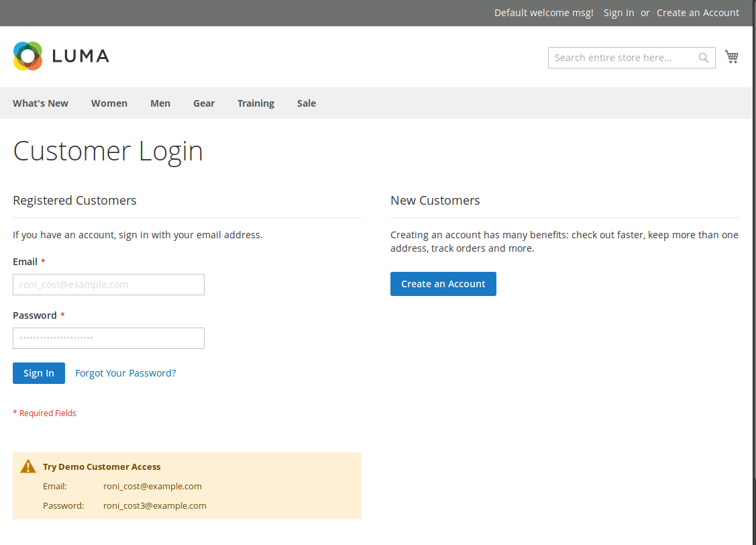This screenshot has width=756, height=545.
Task: Click the Sign In link in the top bar
Action: (618, 13)
